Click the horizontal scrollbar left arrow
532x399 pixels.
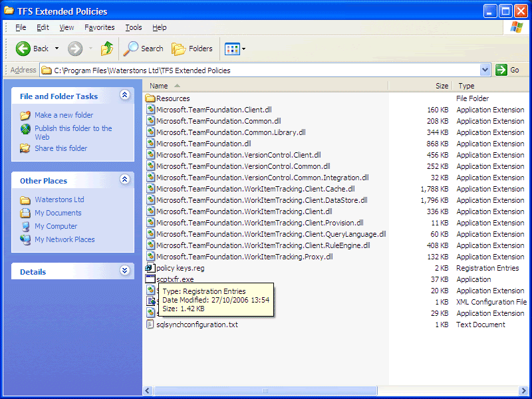click(x=148, y=390)
